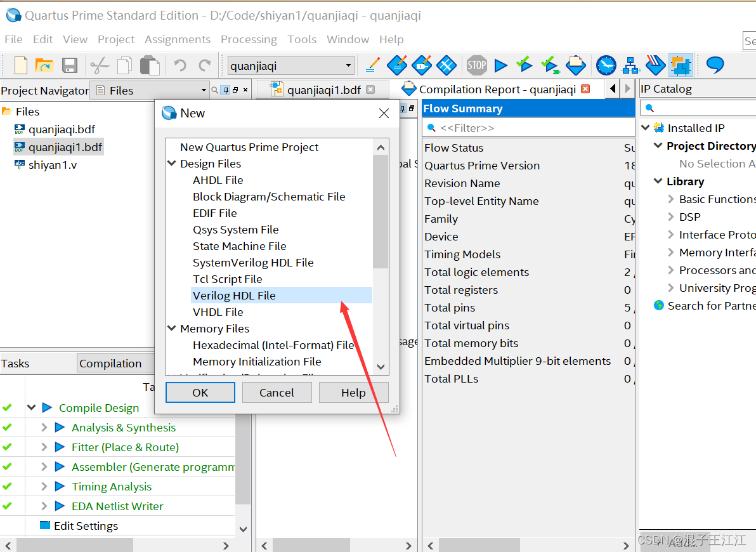Image resolution: width=756 pixels, height=552 pixels.
Task: Collapse Memory Files category in New dialog
Action: (x=172, y=328)
